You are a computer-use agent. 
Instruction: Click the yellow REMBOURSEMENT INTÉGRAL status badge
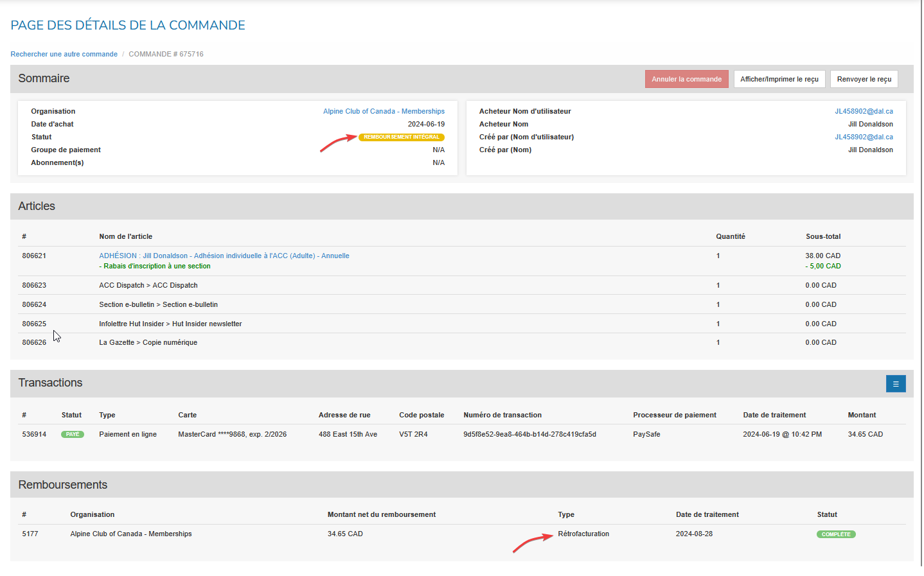pos(401,137)
